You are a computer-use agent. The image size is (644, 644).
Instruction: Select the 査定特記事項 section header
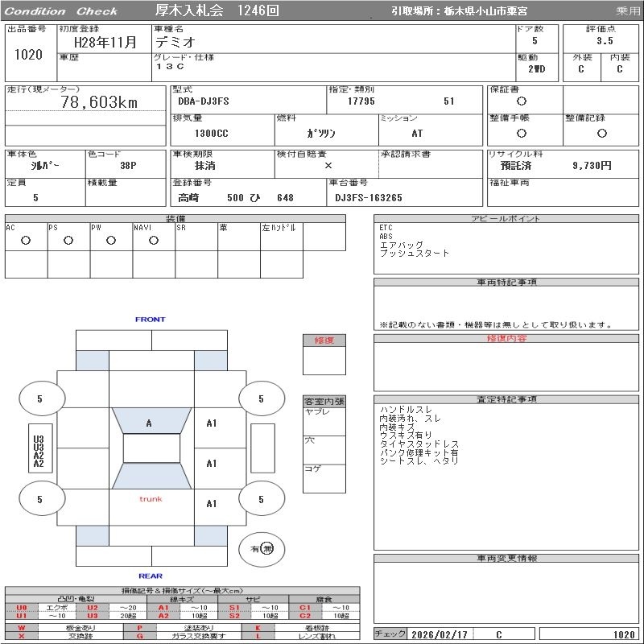pyautogui.click(x=506, y=400)
